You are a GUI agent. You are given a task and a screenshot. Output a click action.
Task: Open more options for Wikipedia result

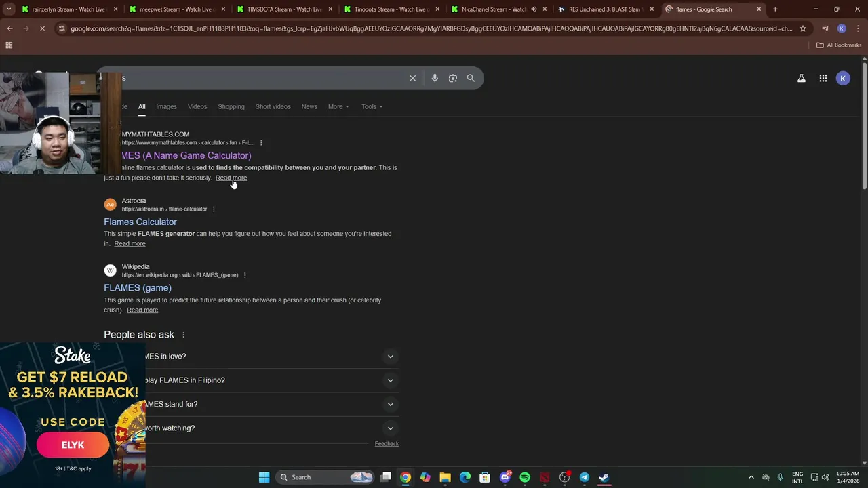(x=245, y=275)
